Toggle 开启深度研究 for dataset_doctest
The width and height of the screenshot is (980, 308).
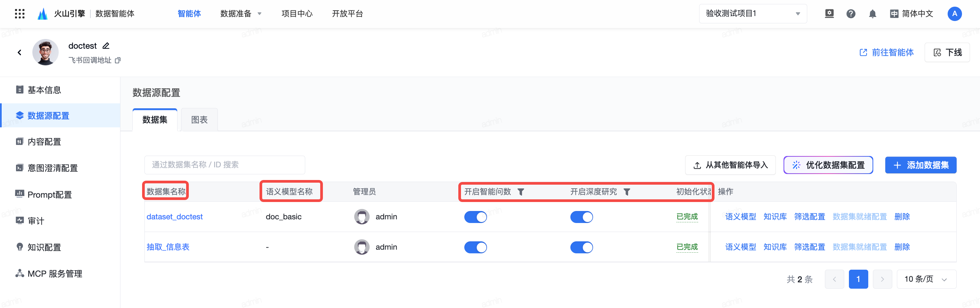click(x=581, y=217)
